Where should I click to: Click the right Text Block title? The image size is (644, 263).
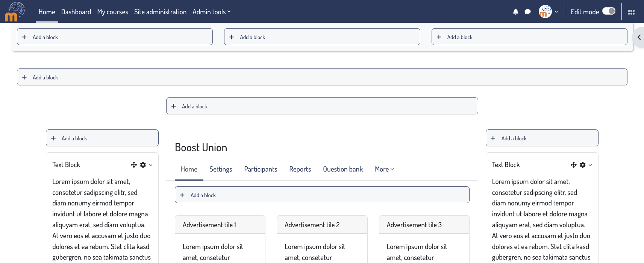pyautogui.click(x=506, y=165)
